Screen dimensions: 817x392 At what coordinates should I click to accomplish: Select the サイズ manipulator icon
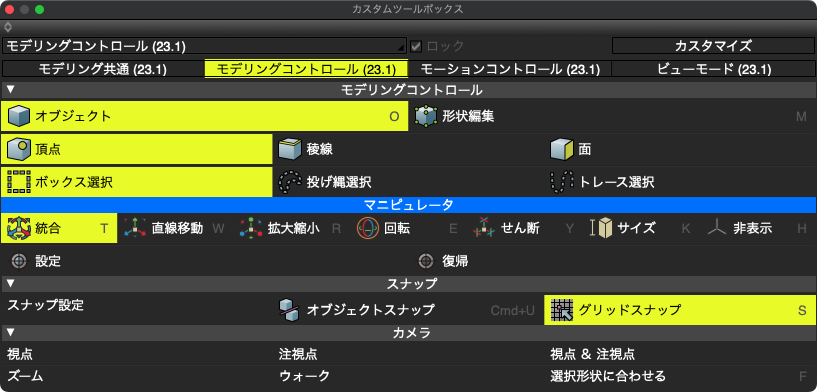coord(601,228)
